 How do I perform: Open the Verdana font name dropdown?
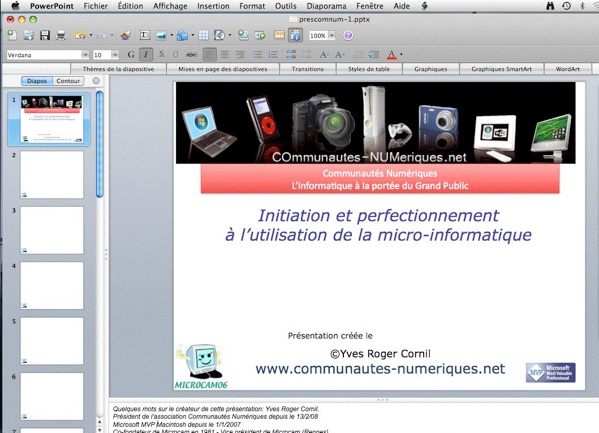tap(85, 55)
